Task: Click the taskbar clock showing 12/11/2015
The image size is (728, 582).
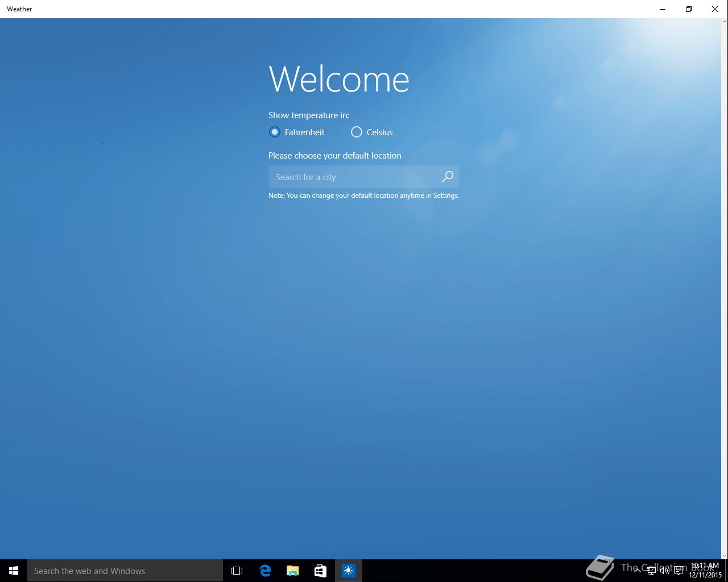Action: [705, 571]
